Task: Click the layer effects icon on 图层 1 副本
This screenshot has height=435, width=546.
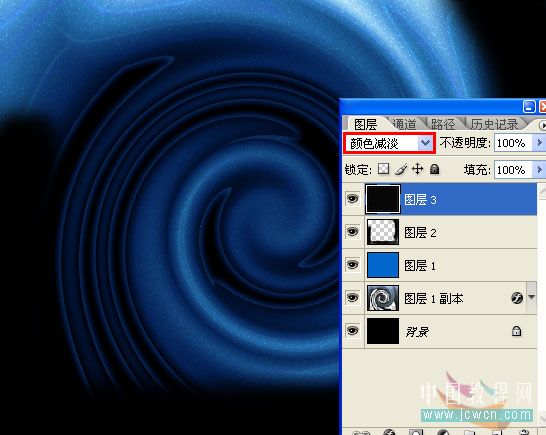Action: pos(517,298)
